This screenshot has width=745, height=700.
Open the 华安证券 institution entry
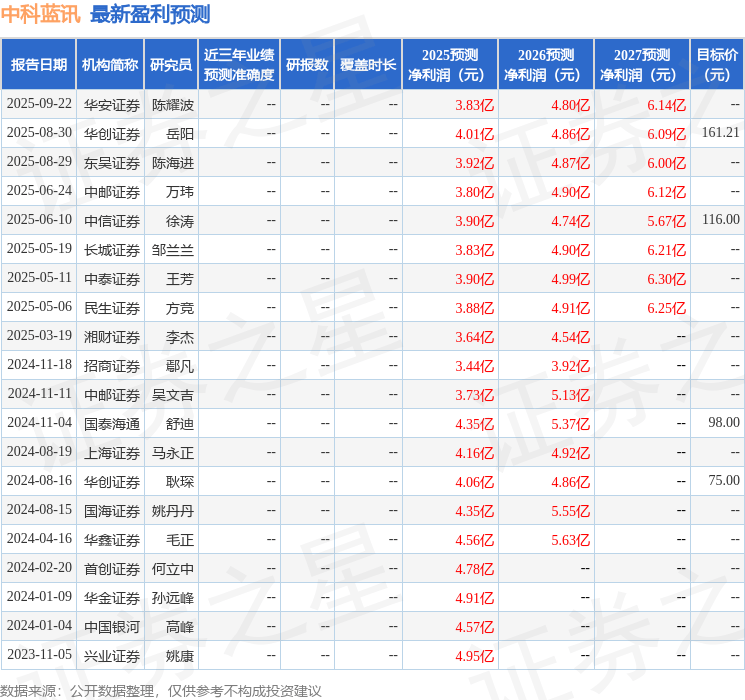point(111,105)
